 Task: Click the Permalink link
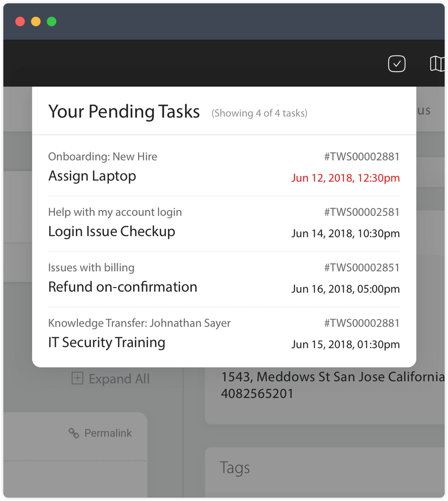point(108,433)
